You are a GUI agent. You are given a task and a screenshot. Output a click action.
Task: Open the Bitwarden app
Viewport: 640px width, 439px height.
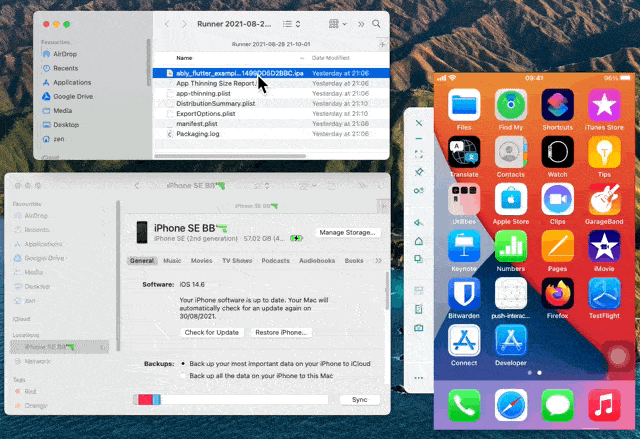(464, 293)
